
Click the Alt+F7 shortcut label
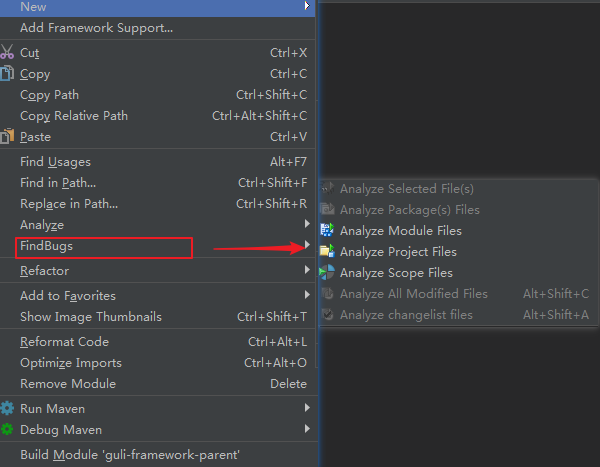pos(289,162)
